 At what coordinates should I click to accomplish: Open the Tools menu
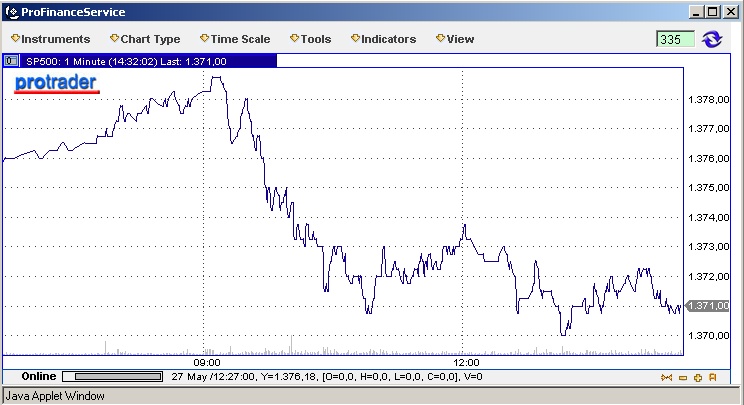click(x=310, y=39)
